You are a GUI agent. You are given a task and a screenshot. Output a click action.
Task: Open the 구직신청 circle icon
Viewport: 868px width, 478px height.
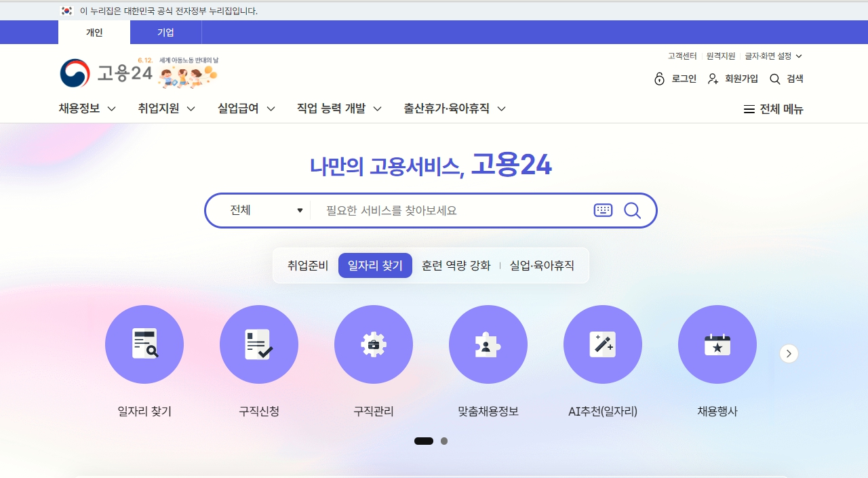[x=259, y=344]
